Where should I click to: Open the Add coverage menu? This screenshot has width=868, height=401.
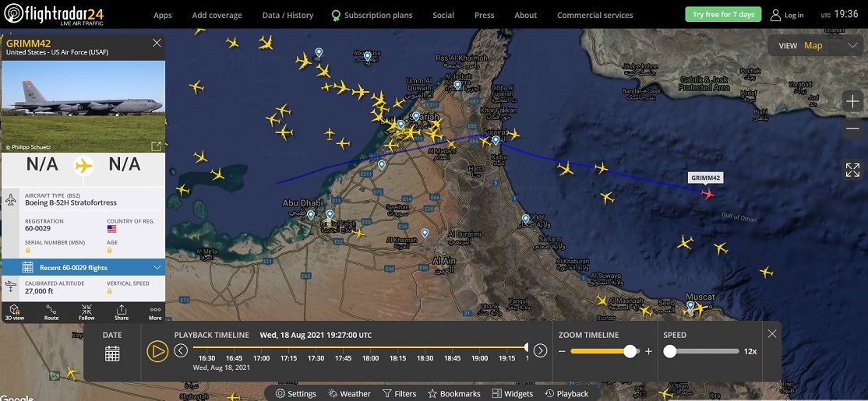(x=217, y=15)
